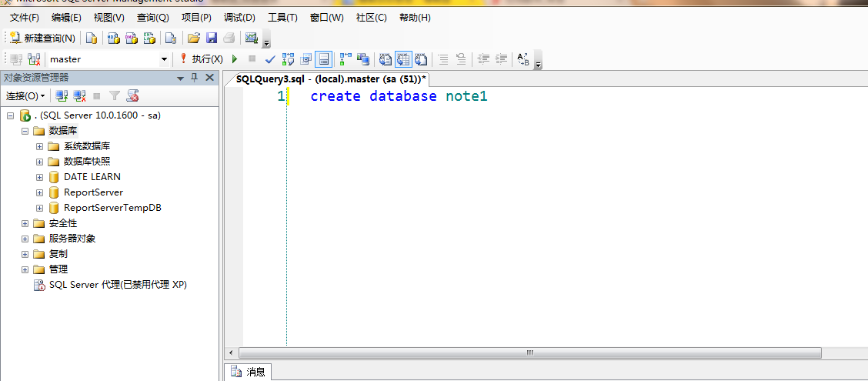Click Display Estimated Execution Plan icon

coord(288,58)
